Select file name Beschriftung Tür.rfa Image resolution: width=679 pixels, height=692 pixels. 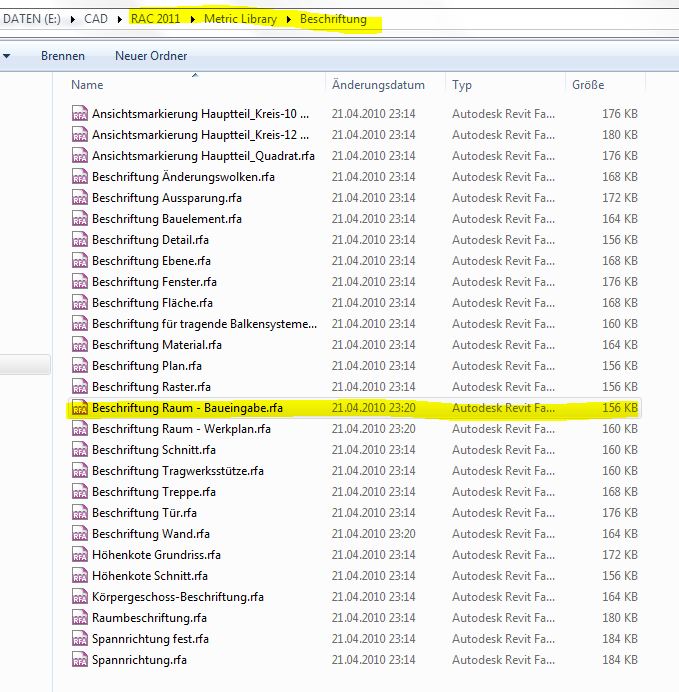click(144, 512)
